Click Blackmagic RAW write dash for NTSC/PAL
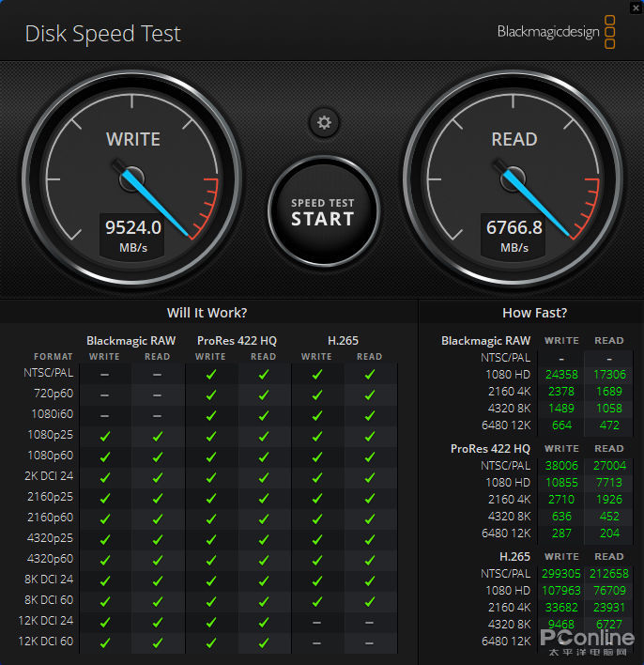 point(105,375)
